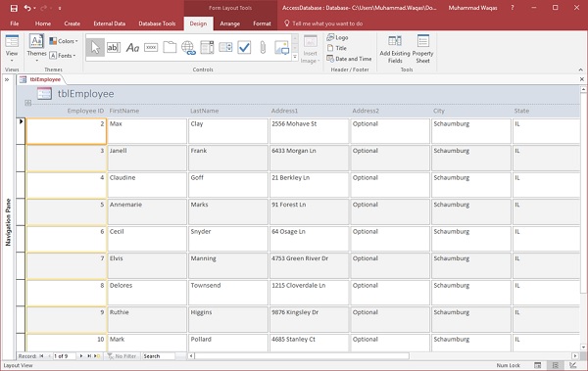Image resolution: width=588 pixels, height=371 pixels.
Task: Open the Property Sheet
Action: pos(422,49)
